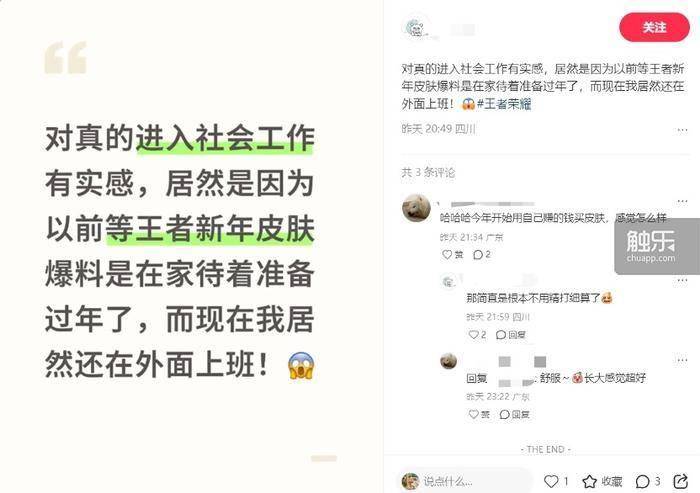700x493 pixels.
Task: Share the post using share icon
Action: coord(680,481)
